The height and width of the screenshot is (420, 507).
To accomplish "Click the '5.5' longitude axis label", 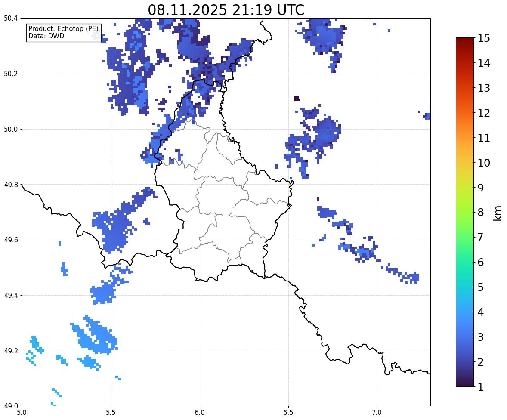I will (x=111, y=413).
